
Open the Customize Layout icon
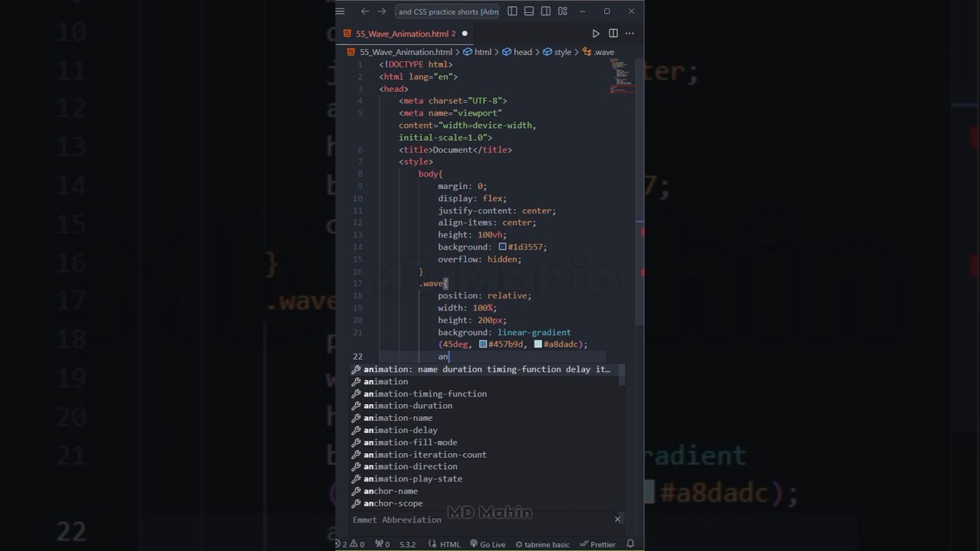click(x=563, y=11)
